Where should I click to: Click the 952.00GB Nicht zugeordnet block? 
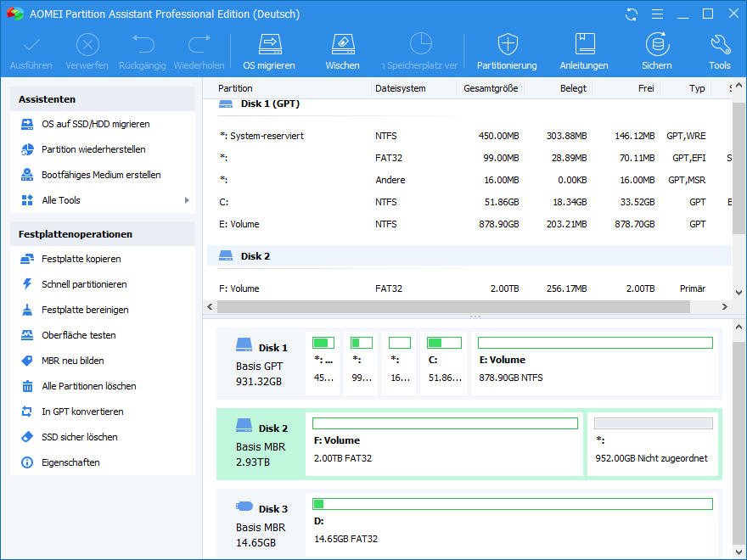click(652, 444)
